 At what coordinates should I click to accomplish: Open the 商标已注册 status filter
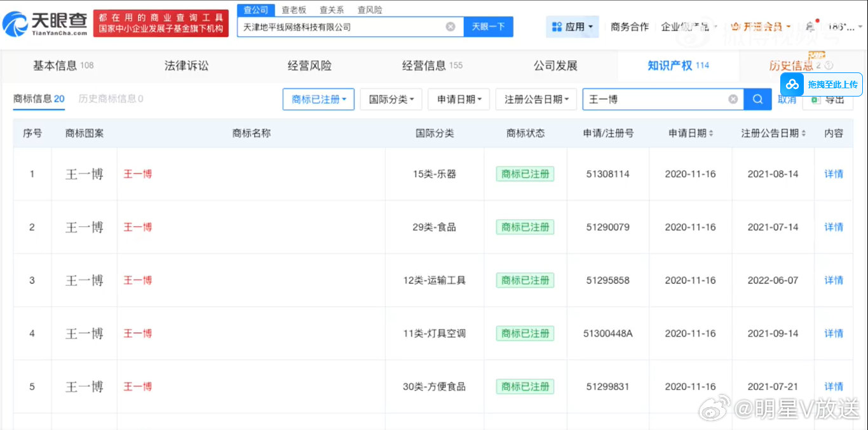pyautogui.click(x=318, y=99)
